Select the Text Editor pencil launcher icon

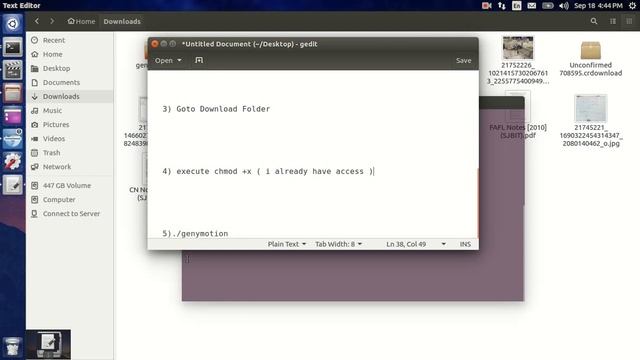click(x=12, y=185)
